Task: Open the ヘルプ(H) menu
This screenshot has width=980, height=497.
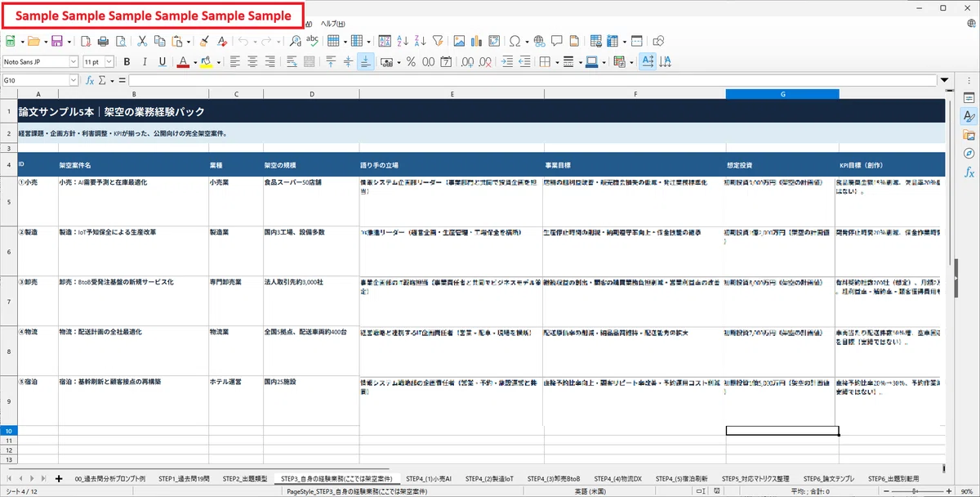Action: tap(332, 24)
